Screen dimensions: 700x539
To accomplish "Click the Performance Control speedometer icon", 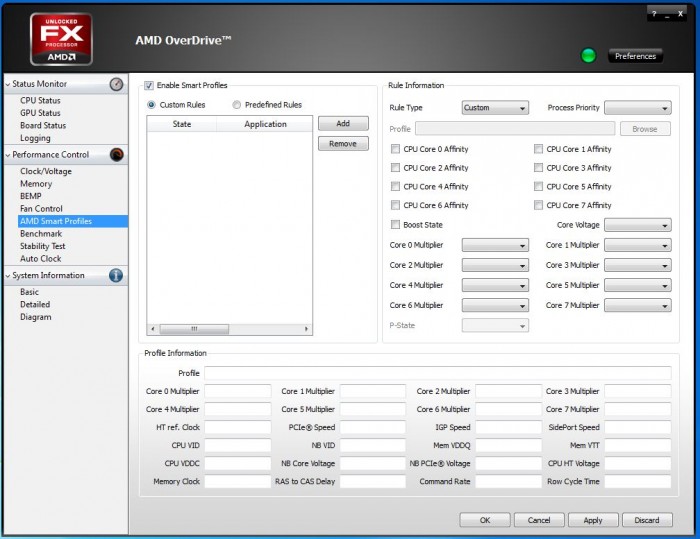I will pyautogui.click(x=117, y=155).
